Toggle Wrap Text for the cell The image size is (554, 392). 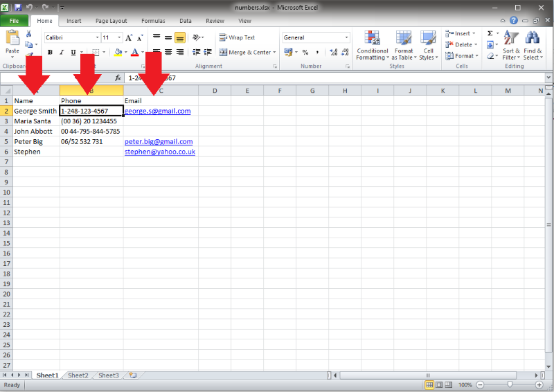(237, 37)
